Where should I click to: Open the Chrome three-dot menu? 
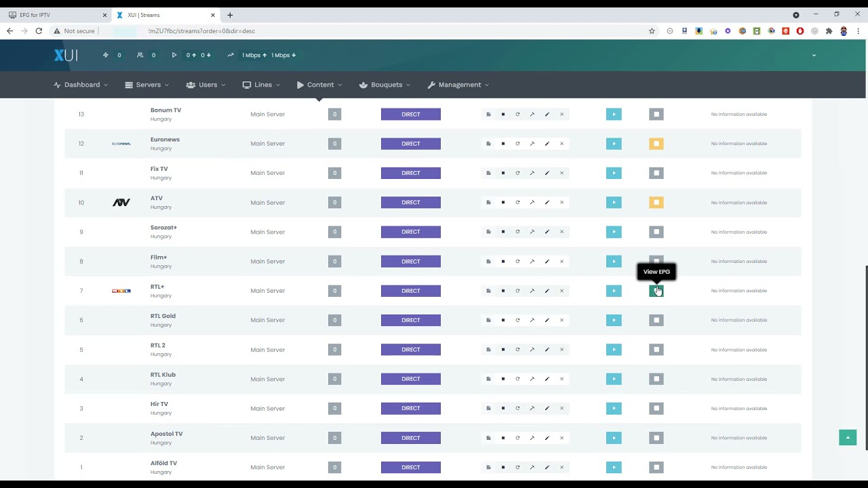[859, 31]
